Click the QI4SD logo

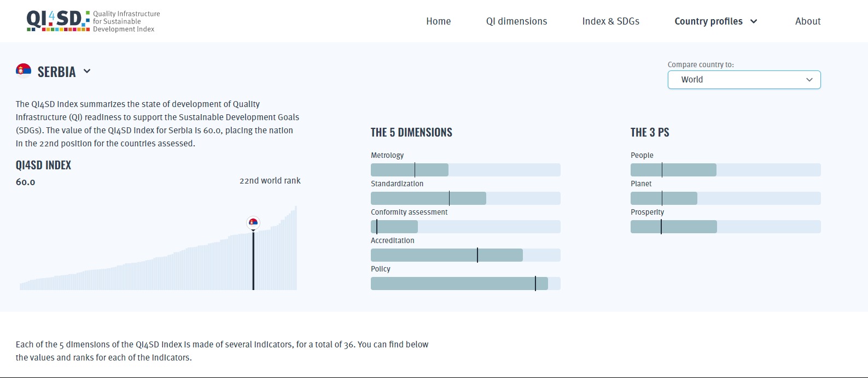(93, 21)
